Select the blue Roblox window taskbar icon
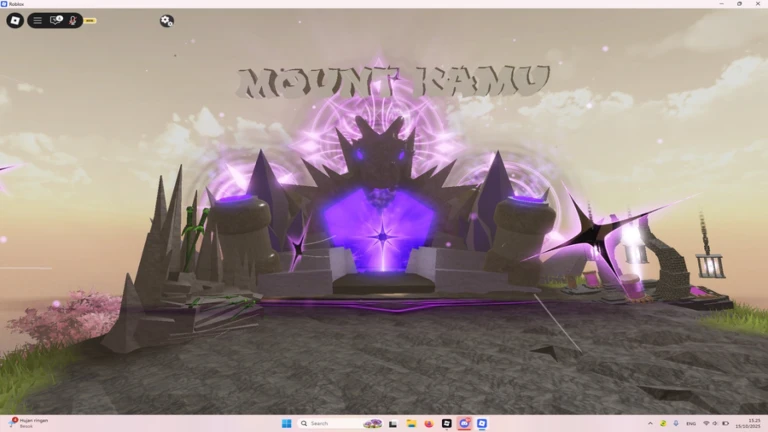768x432 pixels. click(x=482, y=423)
